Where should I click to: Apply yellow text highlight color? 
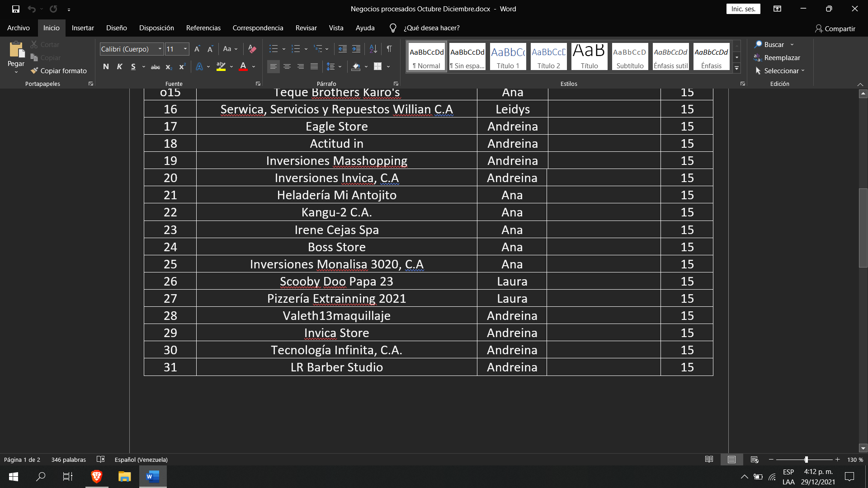[221, 67]
